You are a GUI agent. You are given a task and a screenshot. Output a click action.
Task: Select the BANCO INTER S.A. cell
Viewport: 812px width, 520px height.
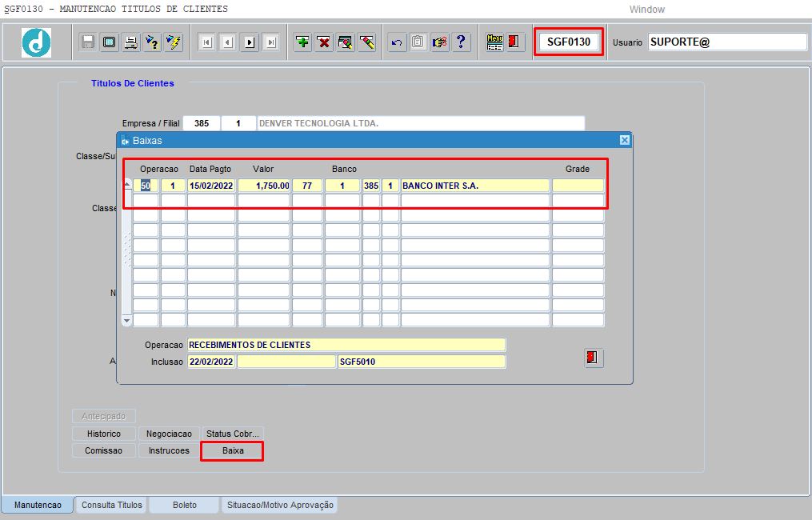coord(475,186)
